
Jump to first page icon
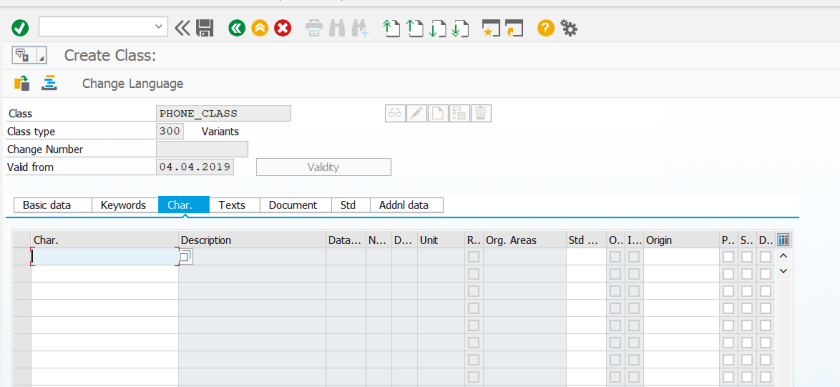pos(392,27)
